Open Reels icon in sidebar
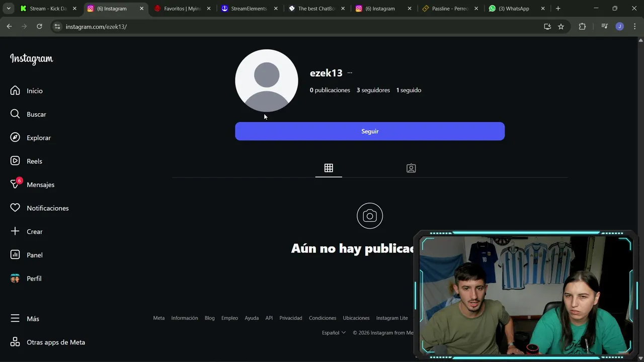The image size is (644, 362). tap(15, 161)
